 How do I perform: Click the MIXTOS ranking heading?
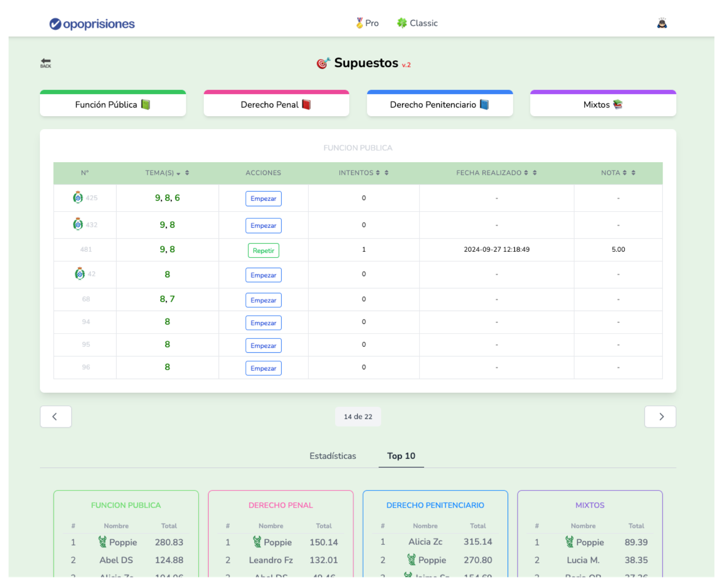(590, 505)
